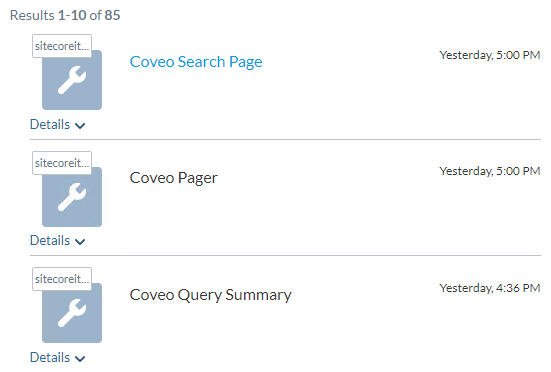Open the Coveo Pager result title

174,178
